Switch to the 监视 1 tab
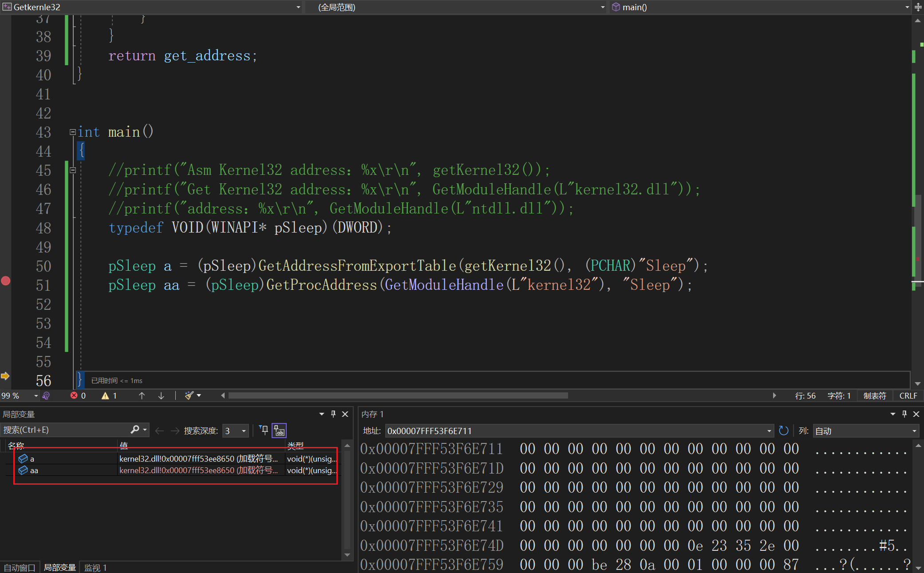The image size is (924, 573). coord(95,568)
